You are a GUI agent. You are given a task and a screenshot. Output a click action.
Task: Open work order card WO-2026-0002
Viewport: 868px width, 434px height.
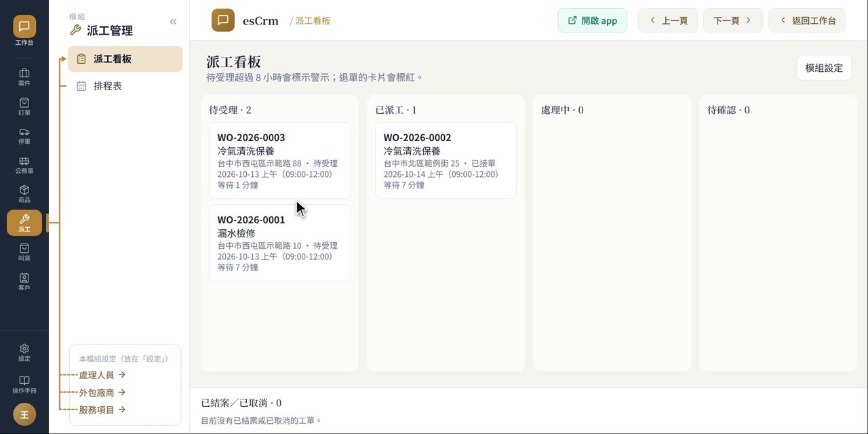click(x=446, y=161)
